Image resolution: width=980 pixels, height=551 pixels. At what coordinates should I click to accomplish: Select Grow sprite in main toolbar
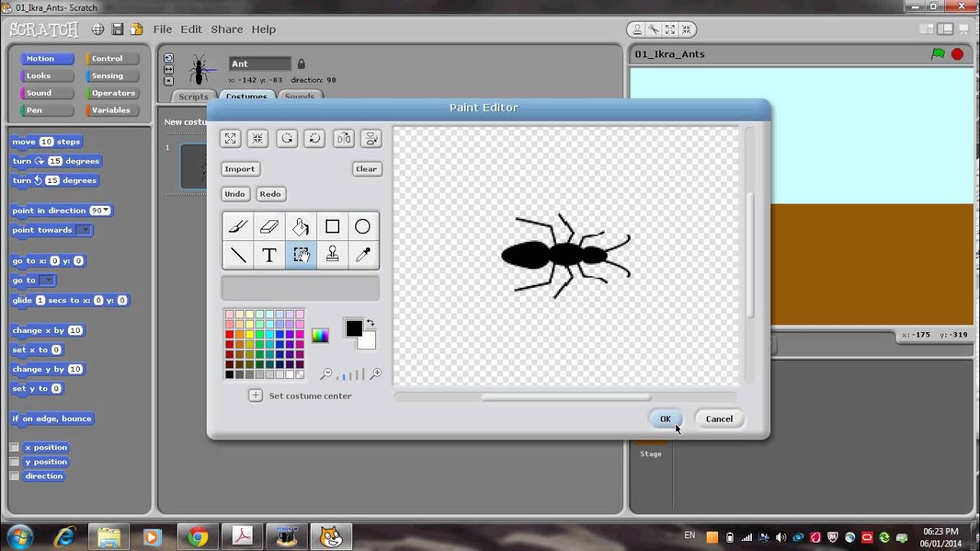(x=670, y=30)
